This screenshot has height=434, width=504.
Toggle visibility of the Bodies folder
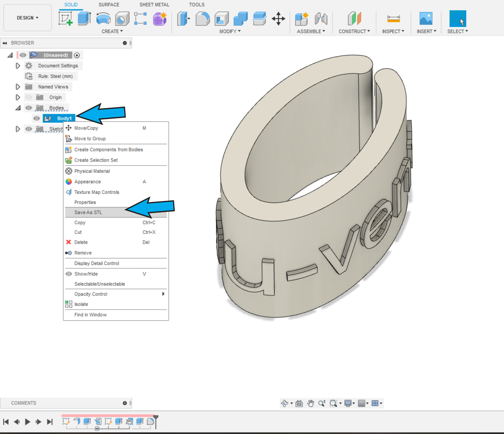click(x=29, y=108)
